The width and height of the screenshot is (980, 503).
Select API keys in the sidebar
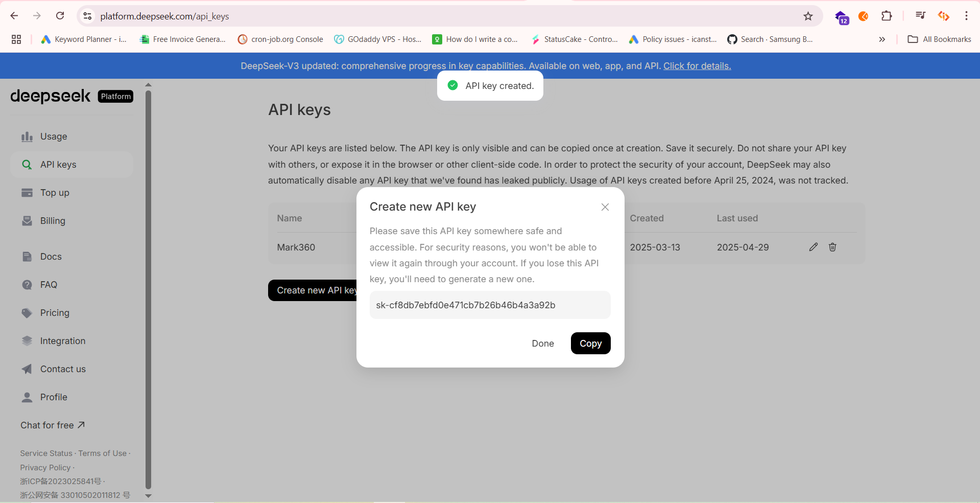[71, 165]
